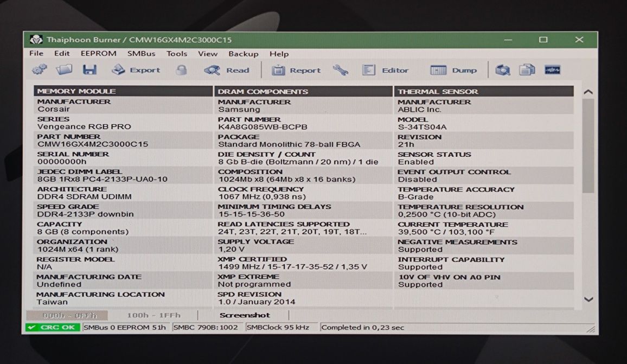627x364 pixels.
Task: Click the scrollbar up arrow
Action: click(588, 92)
